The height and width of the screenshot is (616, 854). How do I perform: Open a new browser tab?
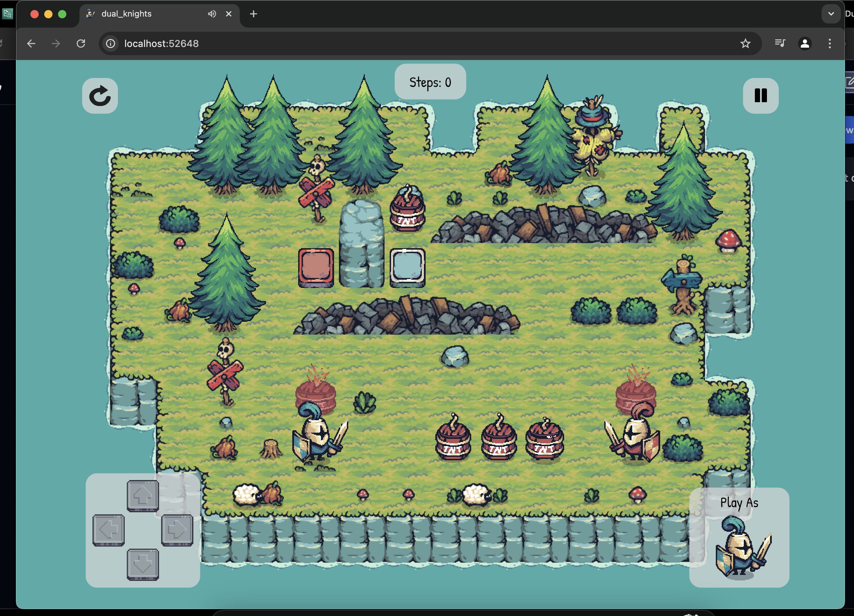pos(254,14)
